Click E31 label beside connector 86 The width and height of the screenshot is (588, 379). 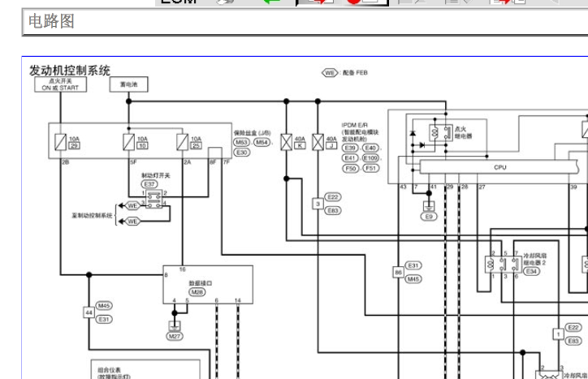pyautogui.click(x=413, y=265)
